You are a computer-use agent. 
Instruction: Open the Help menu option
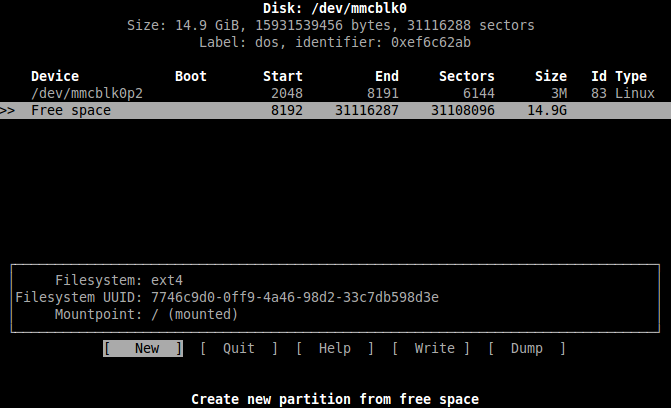click(x=335, y=348)
